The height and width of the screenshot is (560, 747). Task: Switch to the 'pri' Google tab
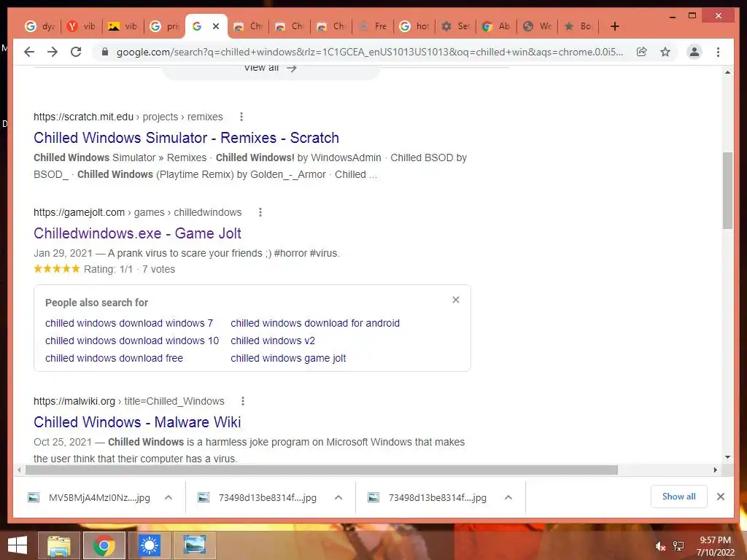(x=164, y=26)
